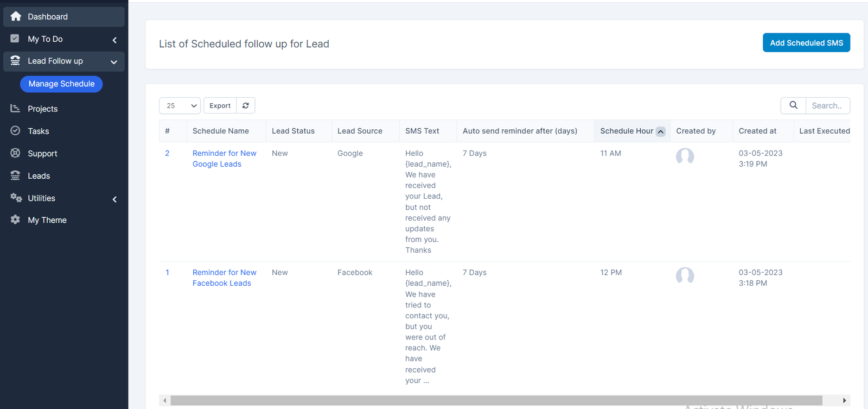Select Manage Schedule menu item
Screen dimensions: 868x409
point(61,84)
